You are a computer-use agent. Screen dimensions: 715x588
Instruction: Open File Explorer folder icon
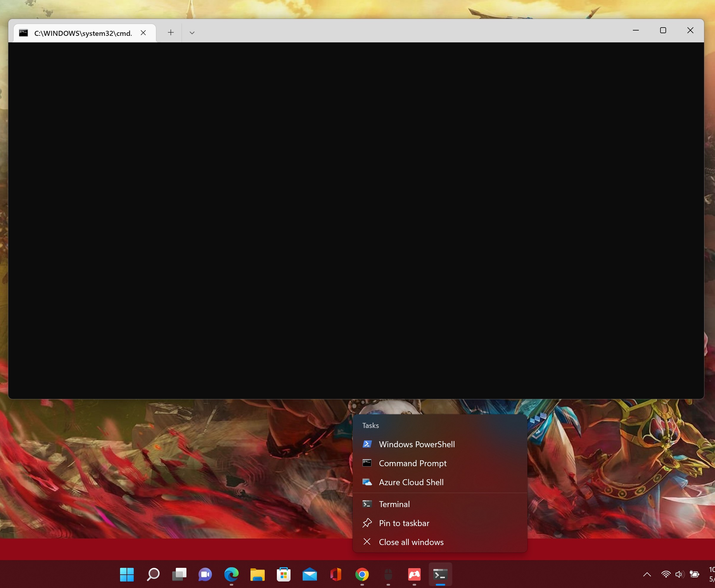tap(257, 574)
